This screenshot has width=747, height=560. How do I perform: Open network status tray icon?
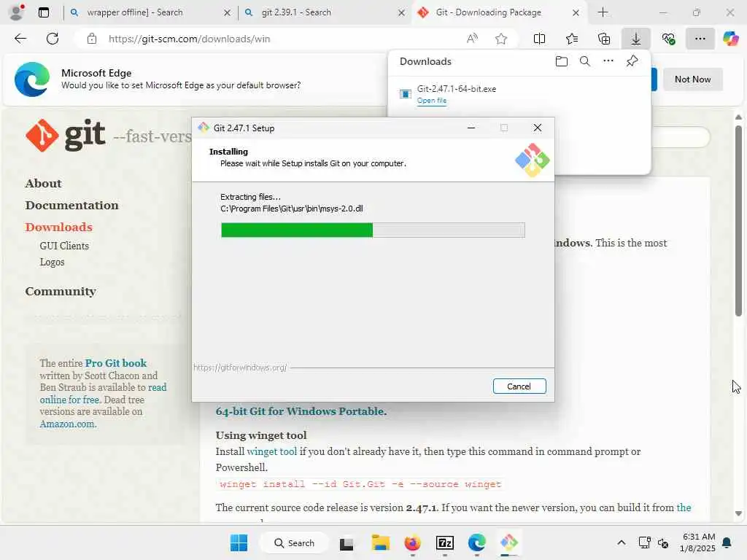point(644,542)
